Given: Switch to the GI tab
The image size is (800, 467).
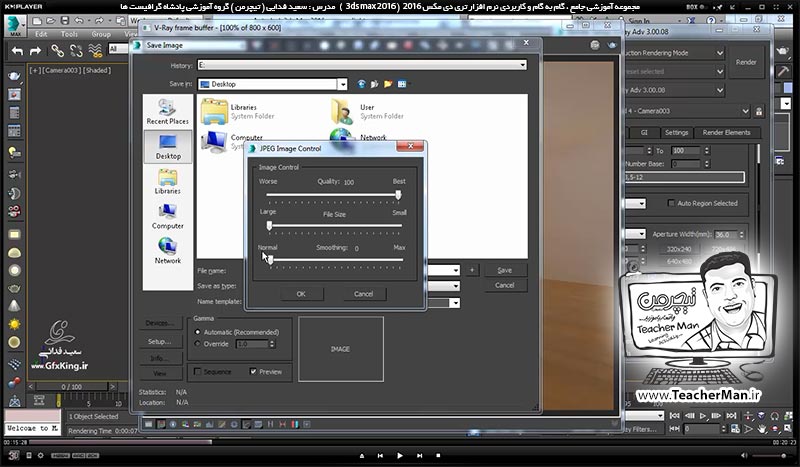Looking at the screenshot, I should [644, 133].
